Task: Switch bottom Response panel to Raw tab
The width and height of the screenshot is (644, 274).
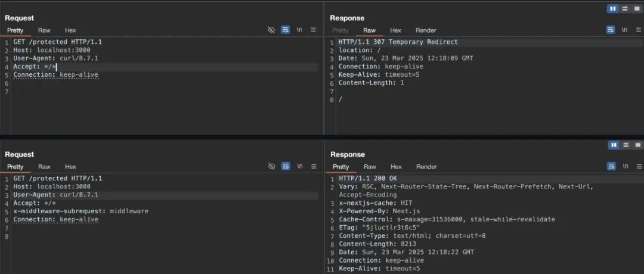Action: [370, 167]
